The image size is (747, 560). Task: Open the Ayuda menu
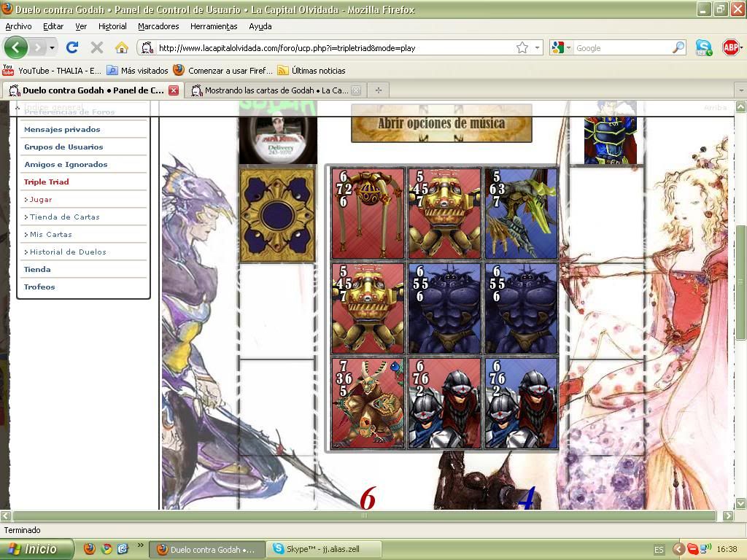click(260, 27)
